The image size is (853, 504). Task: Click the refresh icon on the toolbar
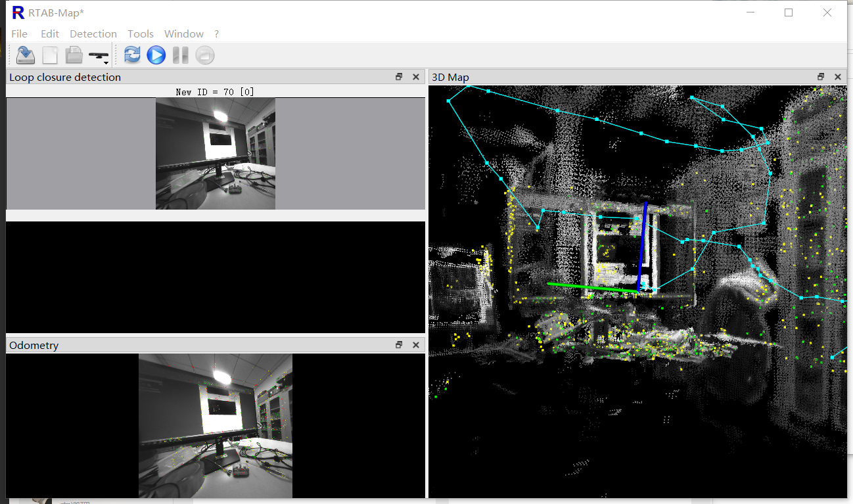click(x=131, y=55)
